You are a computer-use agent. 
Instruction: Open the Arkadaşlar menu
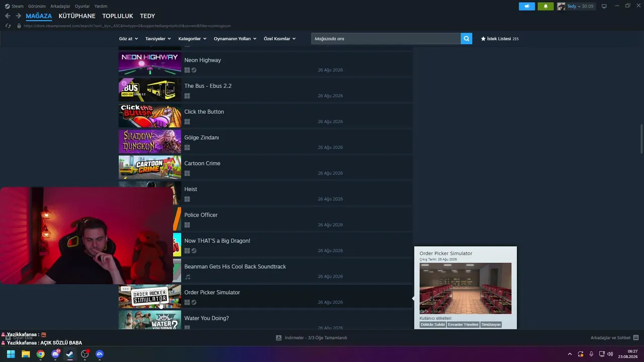point(60,7)
